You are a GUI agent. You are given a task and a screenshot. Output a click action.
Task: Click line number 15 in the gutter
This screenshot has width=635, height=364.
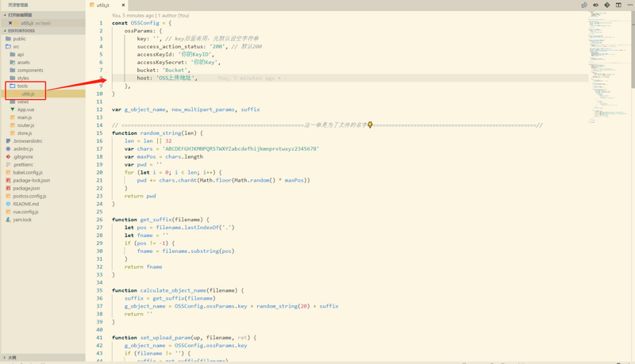(x=99, y=133)
